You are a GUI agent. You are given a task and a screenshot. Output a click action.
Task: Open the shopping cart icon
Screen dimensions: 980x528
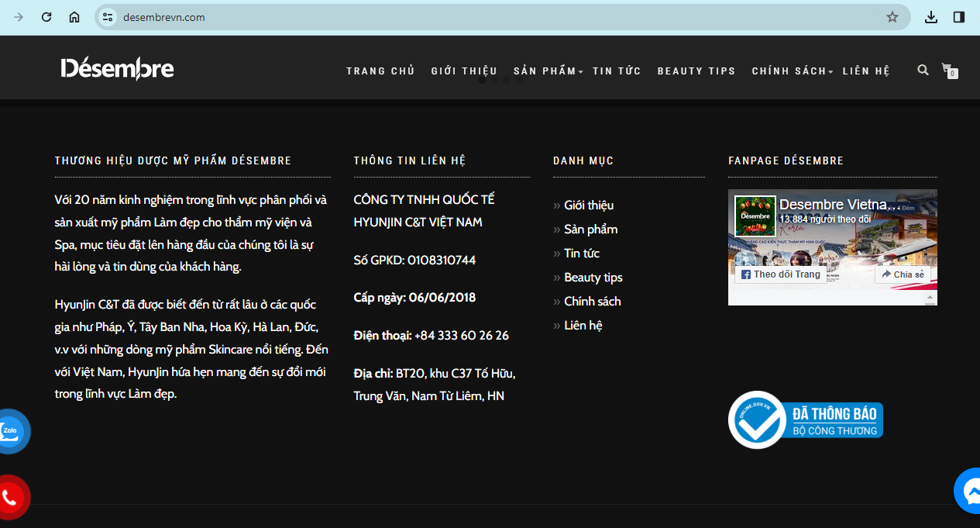click(x=947, y=70)
